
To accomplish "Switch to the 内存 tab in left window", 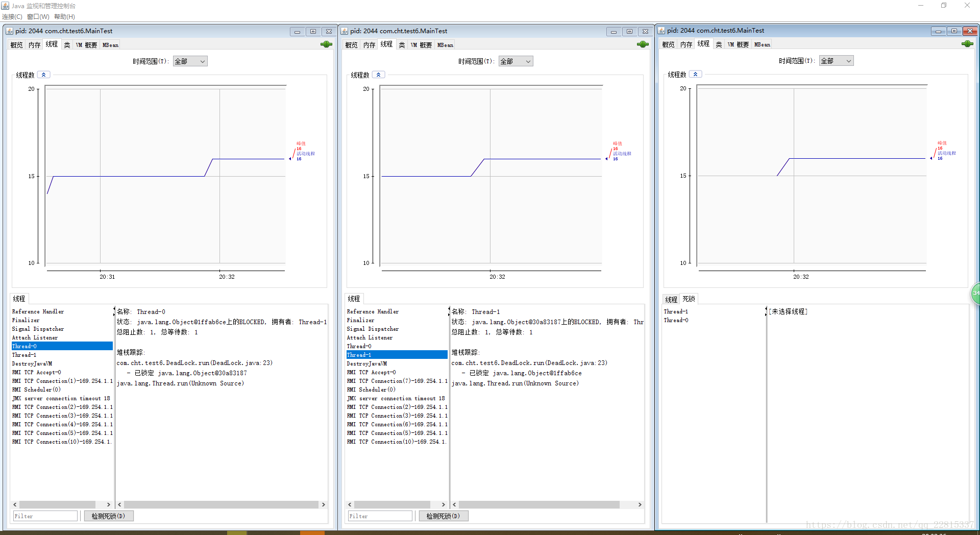I will coord(34,45).
